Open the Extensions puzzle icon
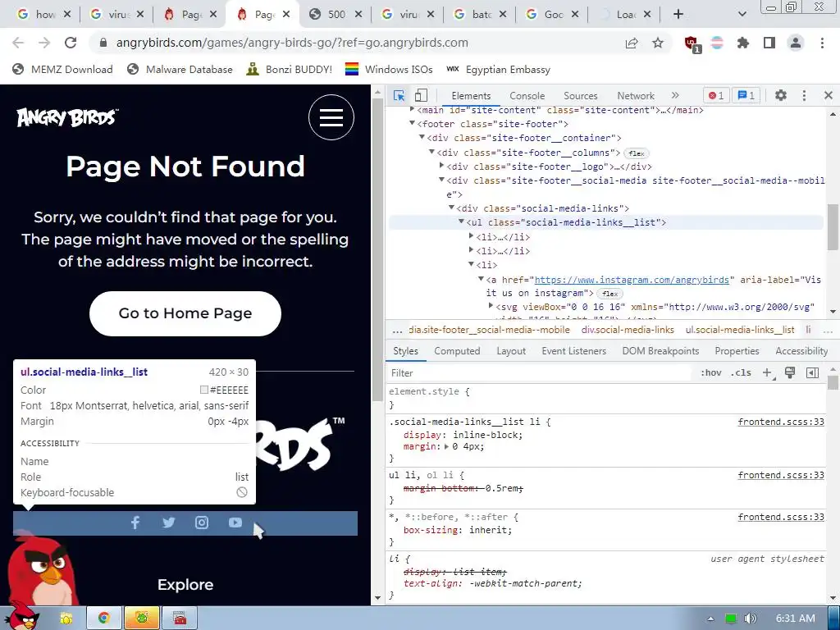 (x=742, y=43)
